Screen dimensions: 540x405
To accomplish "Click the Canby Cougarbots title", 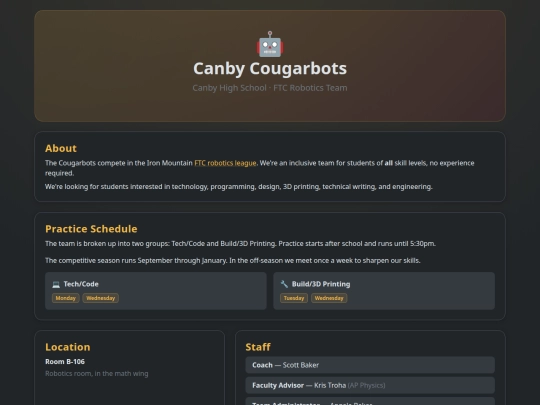I will (270, 68).
